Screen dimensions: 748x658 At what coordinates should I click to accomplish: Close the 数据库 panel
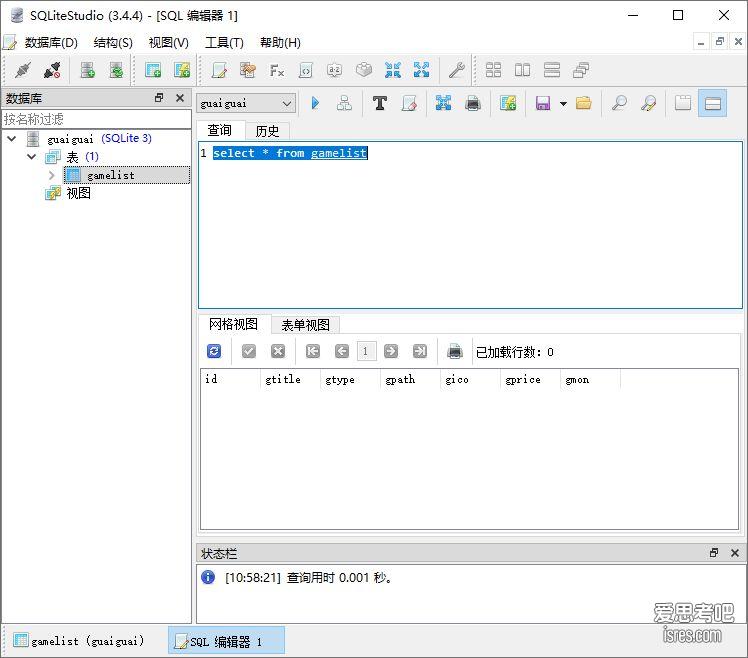[180, 98]
